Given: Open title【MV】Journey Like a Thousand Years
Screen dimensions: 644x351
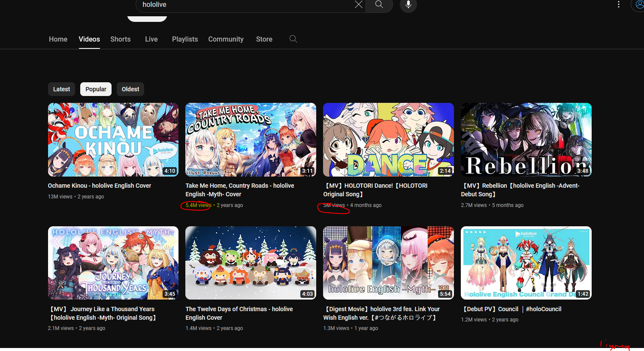Looking at the screenshot, I should click(103, 313).
